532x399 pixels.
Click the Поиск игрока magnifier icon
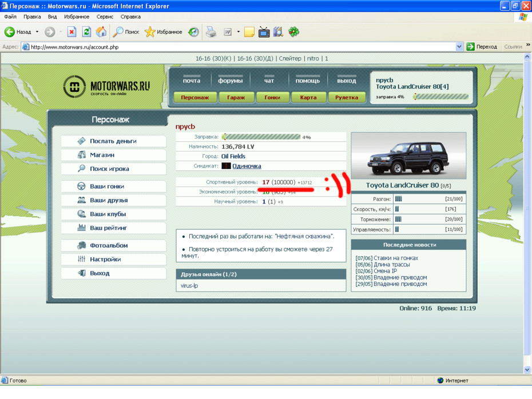click(x=81, y=169)
